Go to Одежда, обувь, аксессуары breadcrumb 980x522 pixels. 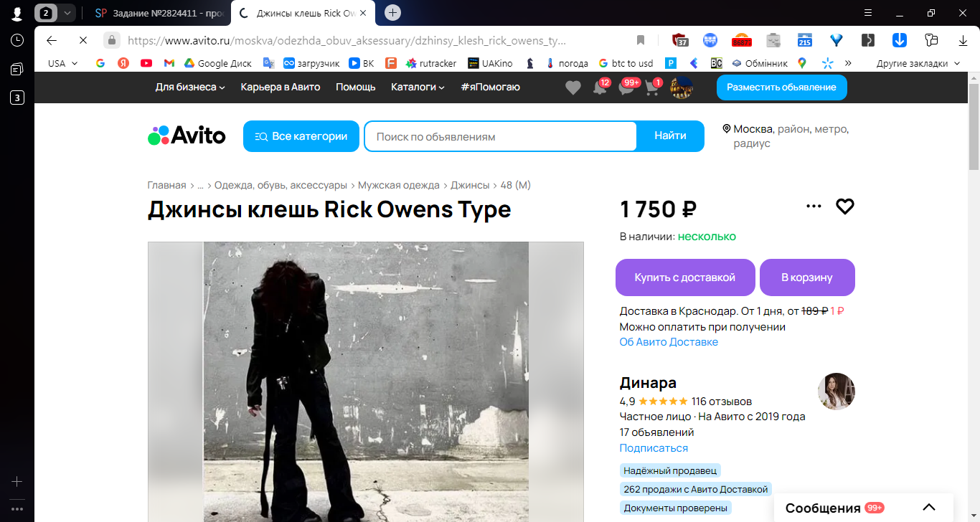pos(281,185)
